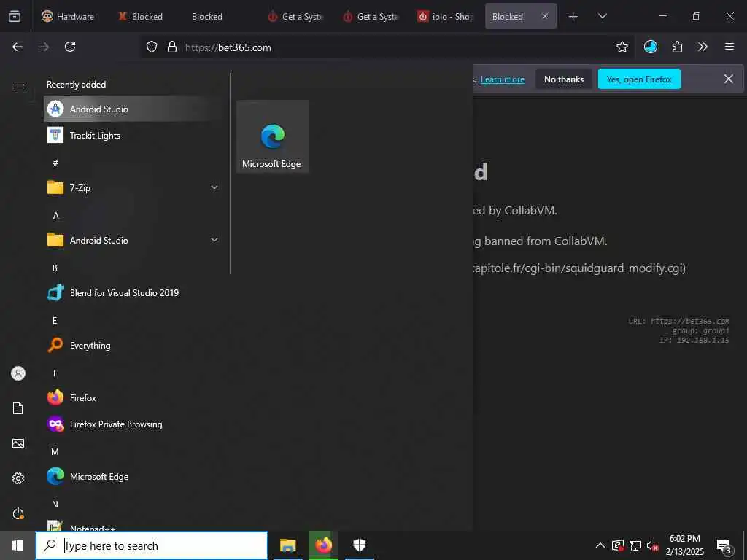Switch to the second Get a System tab
Viewport: 747px width, 560px height.
(371, 16)
